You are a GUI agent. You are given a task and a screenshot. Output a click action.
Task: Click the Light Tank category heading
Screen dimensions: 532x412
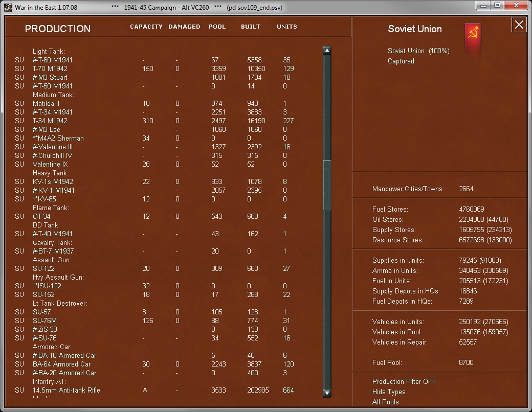coord(49,51)
